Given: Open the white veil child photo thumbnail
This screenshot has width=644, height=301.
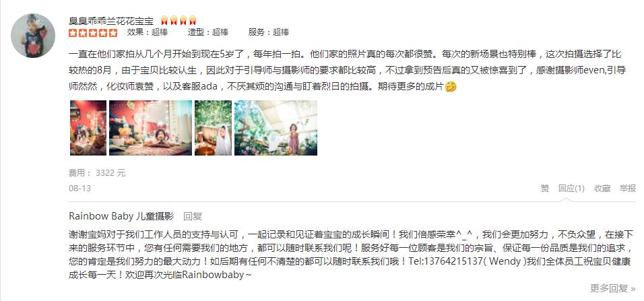Looking at the screenshot, I should [213, 128].
